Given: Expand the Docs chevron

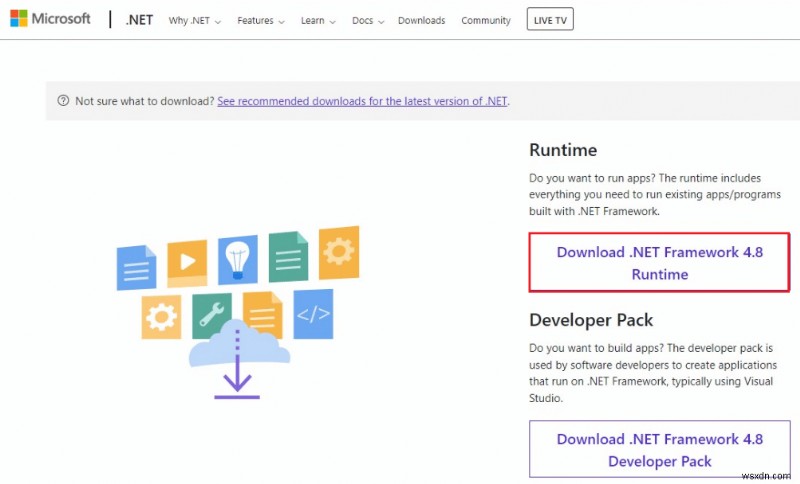Looking at the screenshot, I should click(x=381, y=22).
